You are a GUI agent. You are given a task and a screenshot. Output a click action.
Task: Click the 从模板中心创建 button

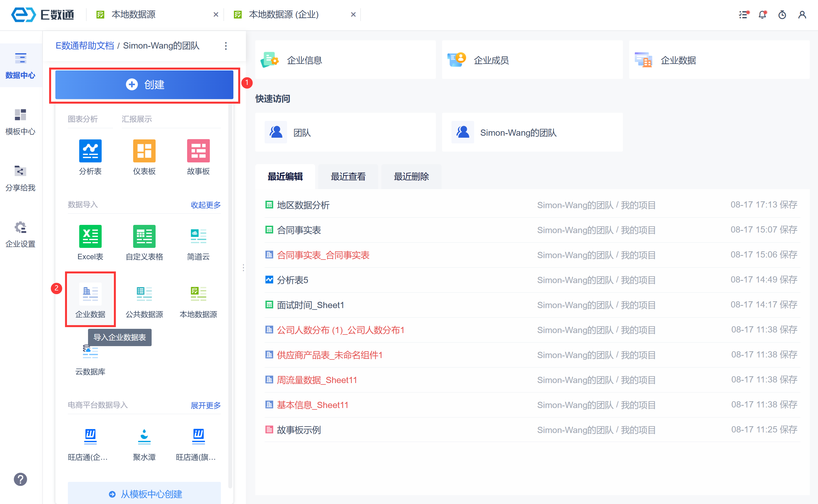coord(144,494)
